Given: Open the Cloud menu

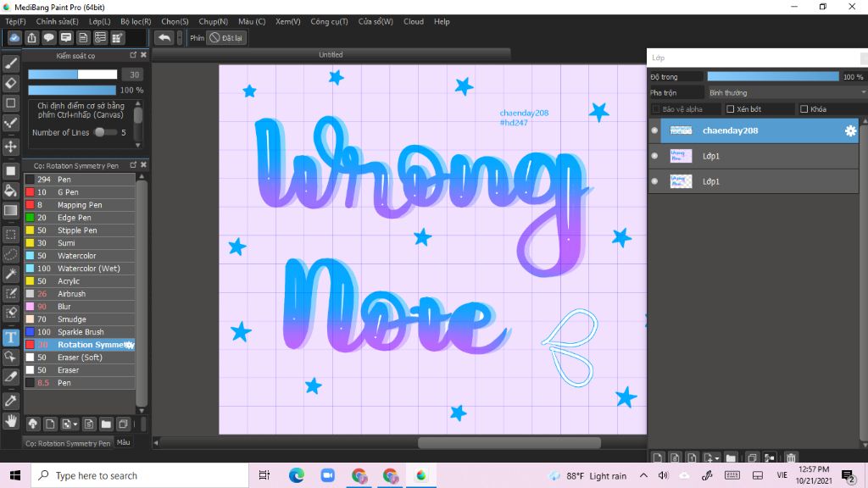Looking at the screenshot, I should [414, 21].
